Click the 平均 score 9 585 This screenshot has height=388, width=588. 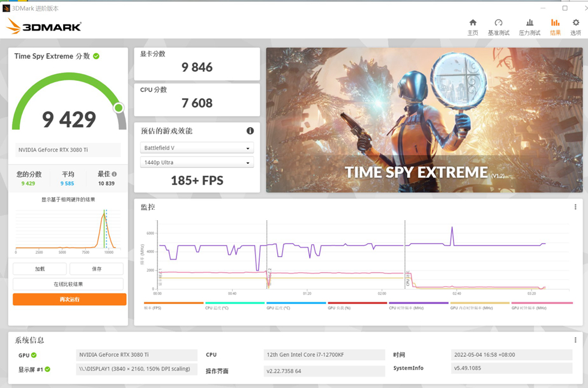click(67, 184)
